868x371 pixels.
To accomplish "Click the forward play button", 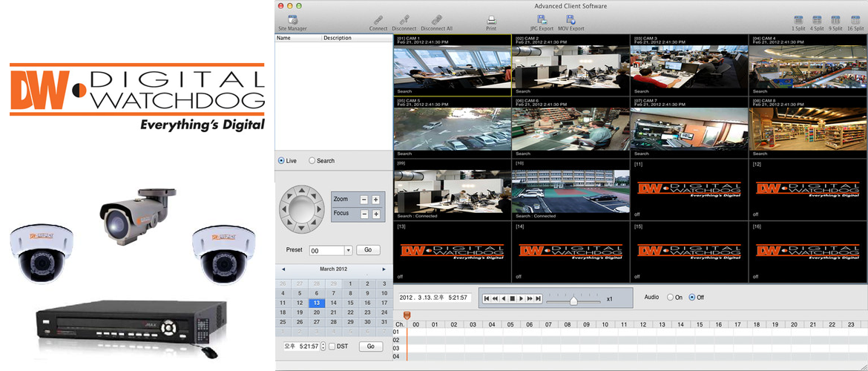I will click(521, 298).
